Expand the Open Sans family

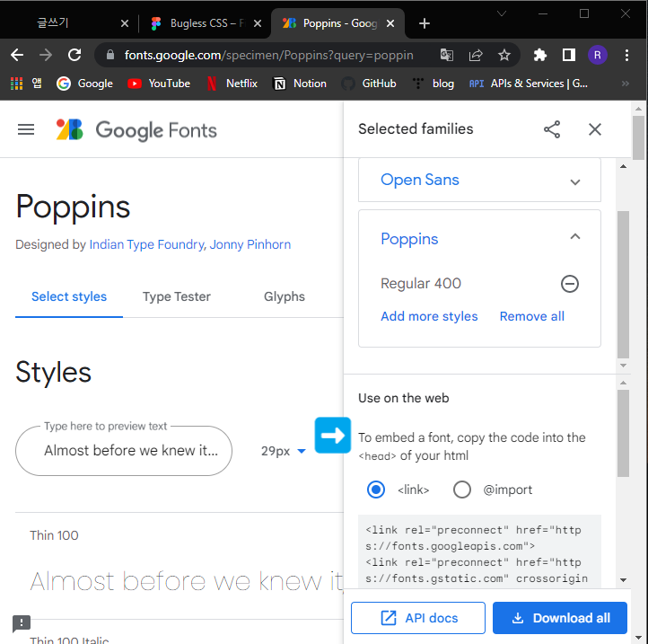574,182
